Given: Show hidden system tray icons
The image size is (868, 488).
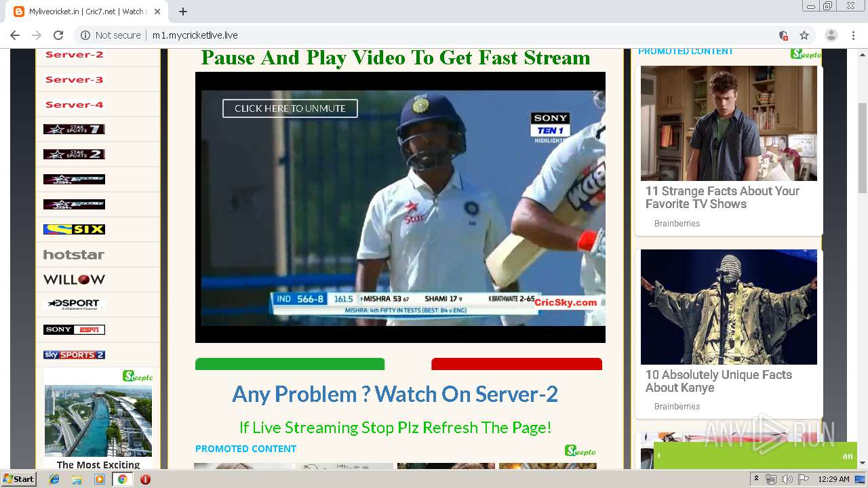Looking at the screenshot, I should 757,479.
